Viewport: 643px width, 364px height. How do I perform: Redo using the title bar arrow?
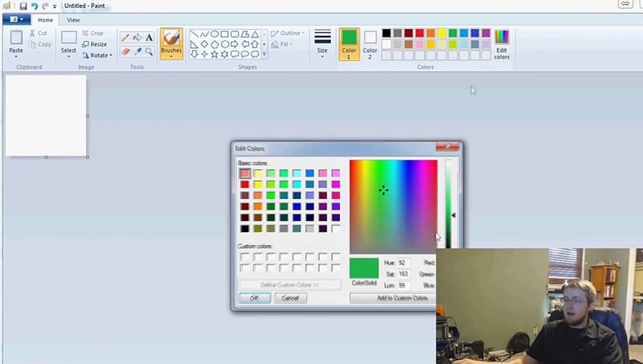tap(45, 6)
